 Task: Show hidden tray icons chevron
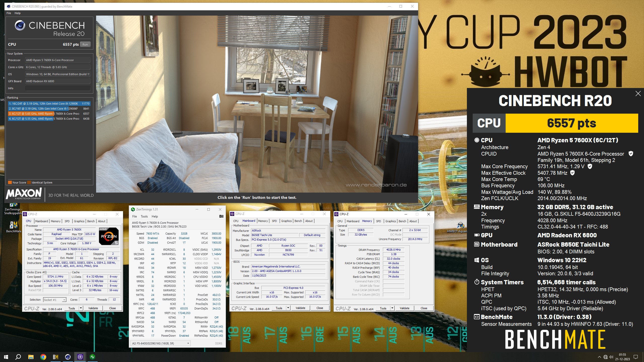click(x=599, y=357)
